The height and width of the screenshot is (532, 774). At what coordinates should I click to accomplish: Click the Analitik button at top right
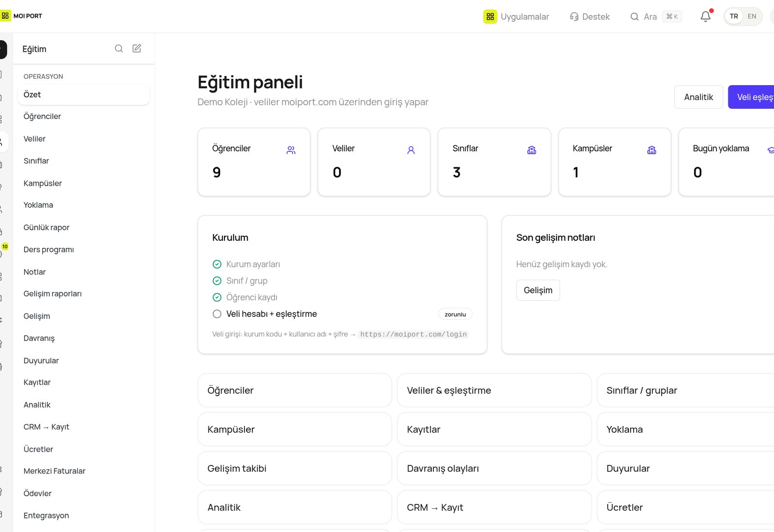pyautogui.click(x=699, y=97)
